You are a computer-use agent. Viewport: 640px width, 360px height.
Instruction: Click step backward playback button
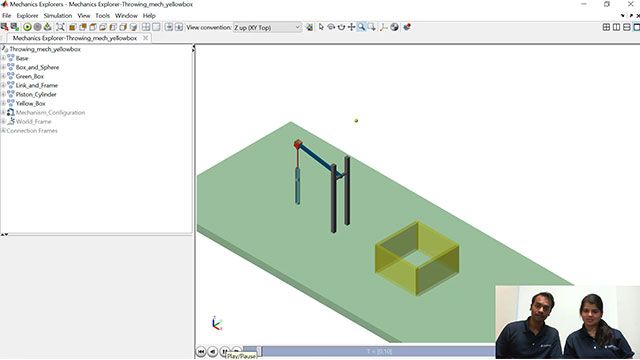(213, 351)
